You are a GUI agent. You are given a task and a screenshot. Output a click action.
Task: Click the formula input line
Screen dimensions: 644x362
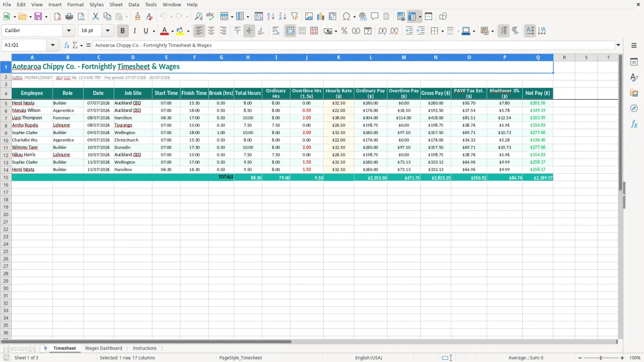tap(353, 46)
